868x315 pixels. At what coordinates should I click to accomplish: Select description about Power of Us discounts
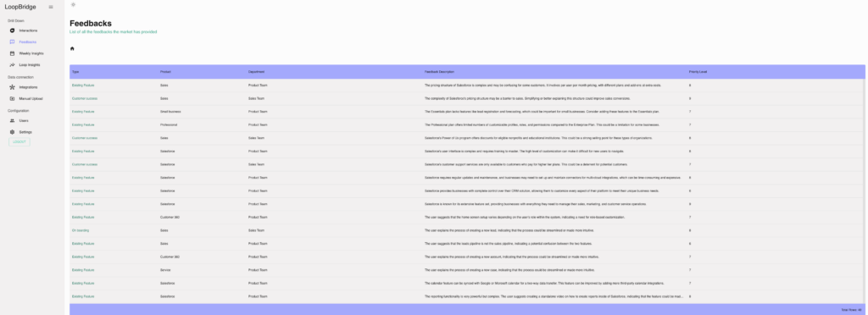[x=538, y=138]
